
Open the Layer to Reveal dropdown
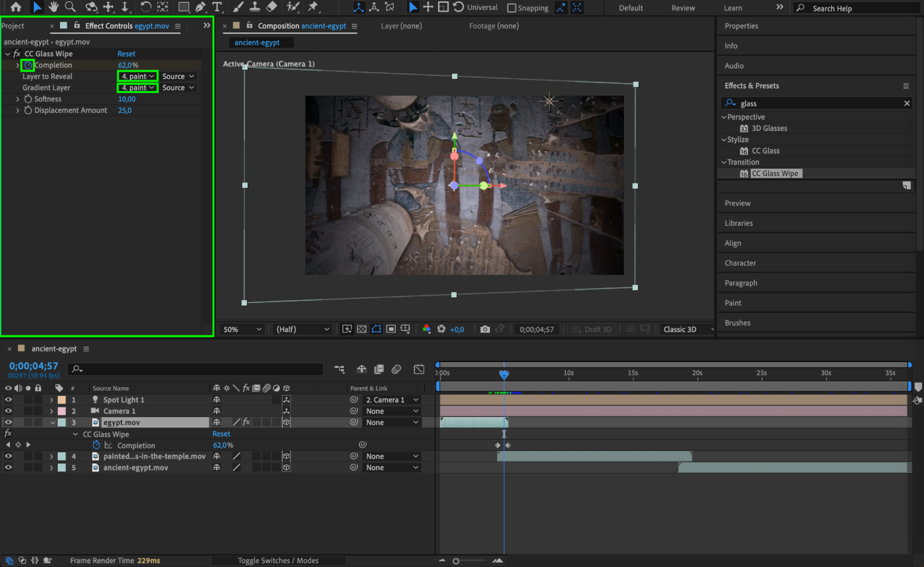click(x=138, y=76)
